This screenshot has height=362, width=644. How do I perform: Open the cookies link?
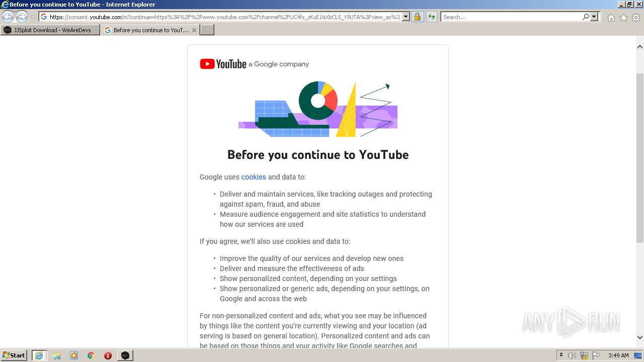coord(254,177)
